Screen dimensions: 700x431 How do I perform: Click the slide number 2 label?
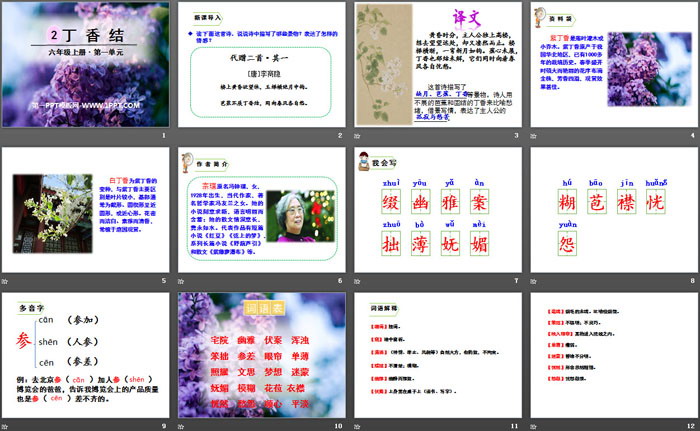pyautogui.click(x=340, y=135)
